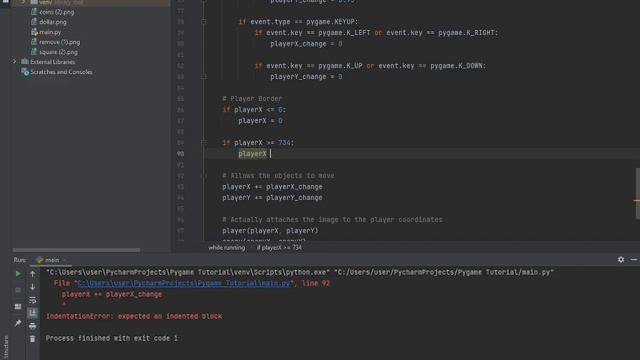This screenshot has height=360, width=640.
Task: Click the 'playerX = 0' line
Action: [x=260, y=121]
